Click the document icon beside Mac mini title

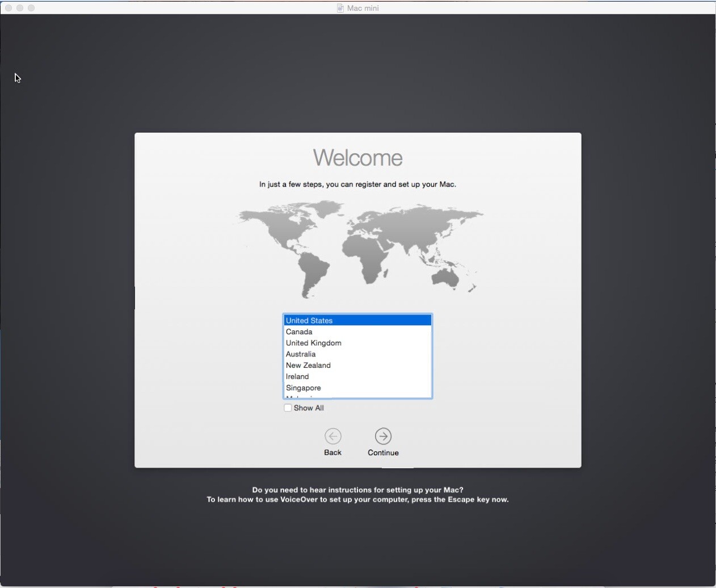[340, 8]
